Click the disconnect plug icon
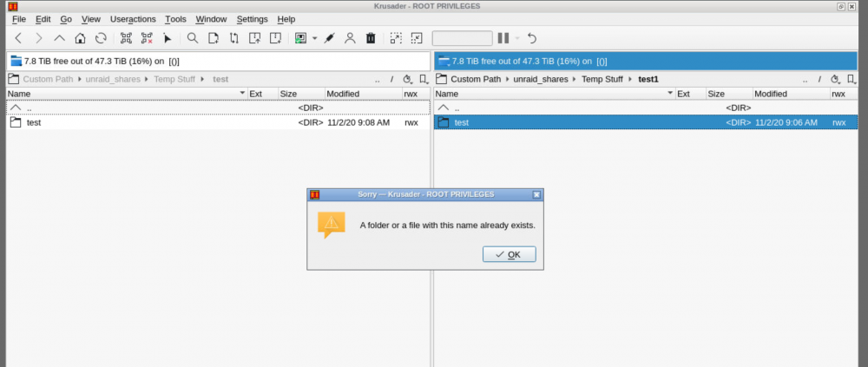Image resolution: width=868 pixels, height=367 pixels. click(x=329, y=38)
